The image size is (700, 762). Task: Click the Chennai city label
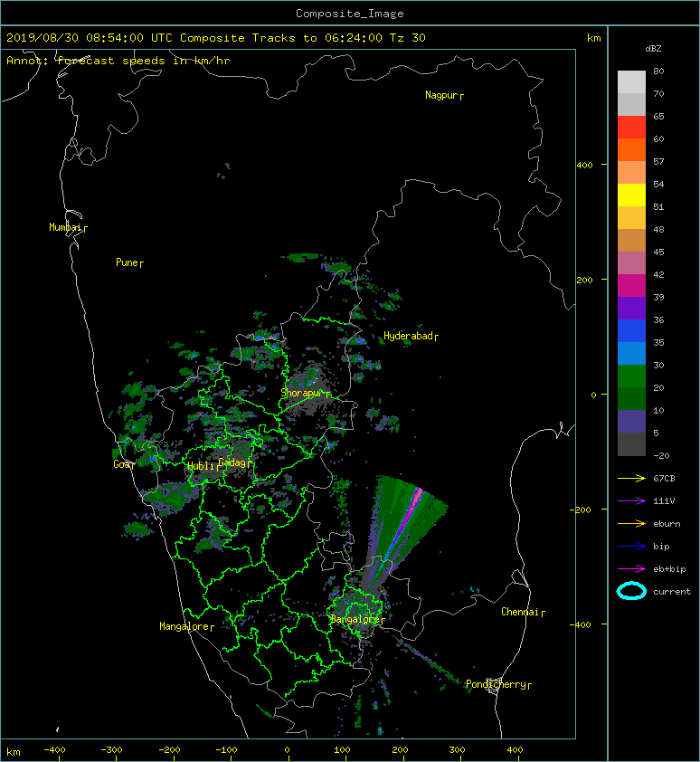(523, 613)
